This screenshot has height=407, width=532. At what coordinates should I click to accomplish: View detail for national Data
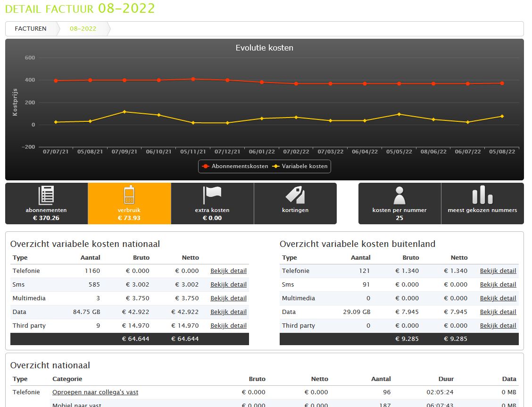pyautogui.click(x=228, y=312)
